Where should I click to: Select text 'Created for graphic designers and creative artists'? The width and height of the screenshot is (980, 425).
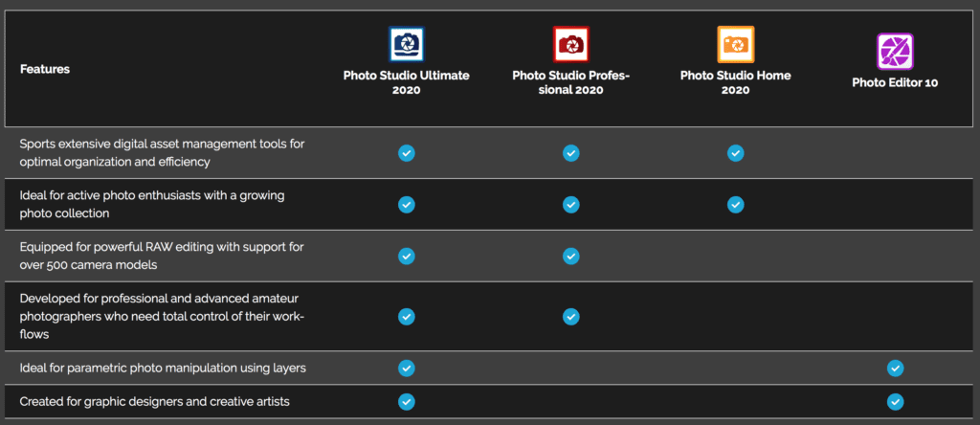click(154, 401)
